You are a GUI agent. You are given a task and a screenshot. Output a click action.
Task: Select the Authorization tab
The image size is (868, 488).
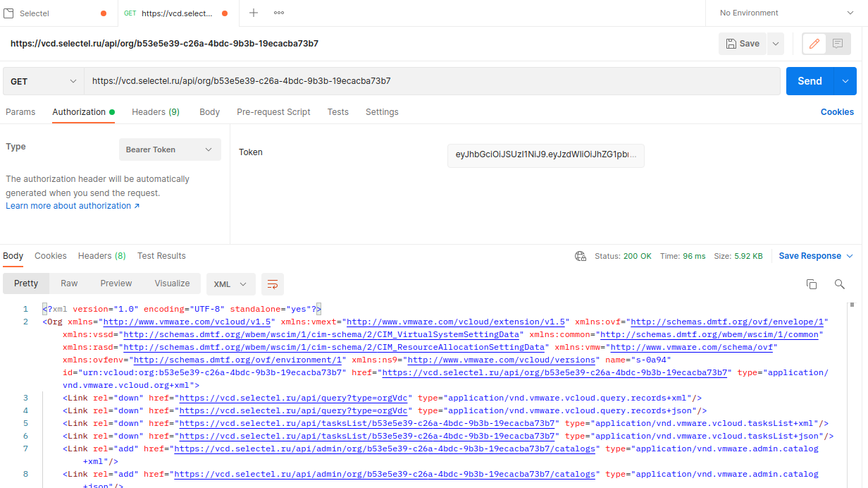(83, 112)
